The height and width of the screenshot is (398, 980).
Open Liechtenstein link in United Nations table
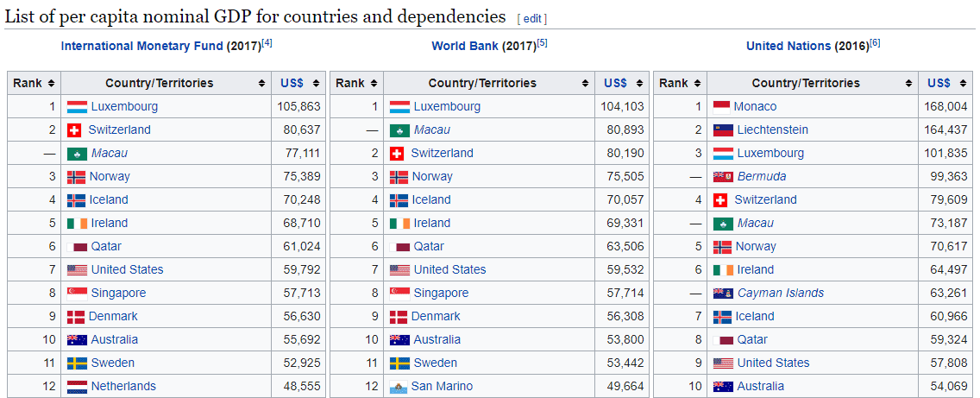pos(772,130)
